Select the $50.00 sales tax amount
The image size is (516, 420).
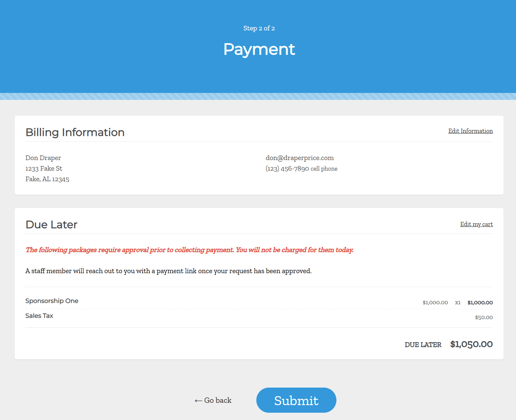[484, 317]
